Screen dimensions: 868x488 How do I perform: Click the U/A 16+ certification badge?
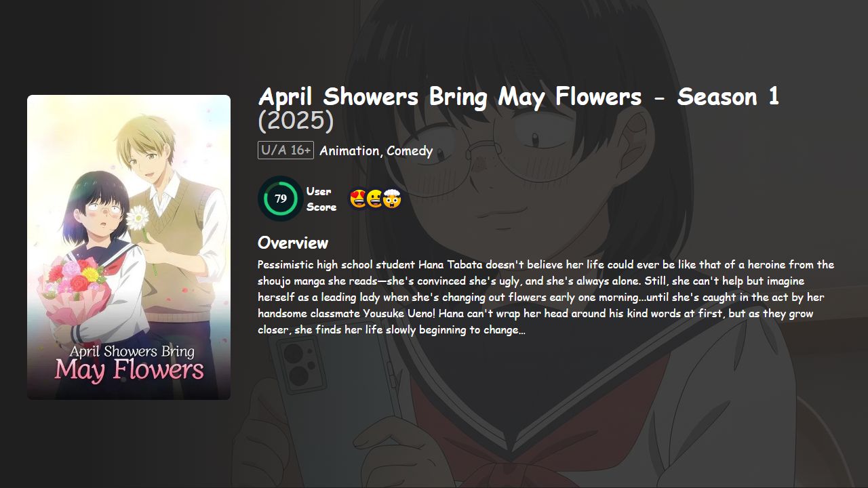point(285,150)
